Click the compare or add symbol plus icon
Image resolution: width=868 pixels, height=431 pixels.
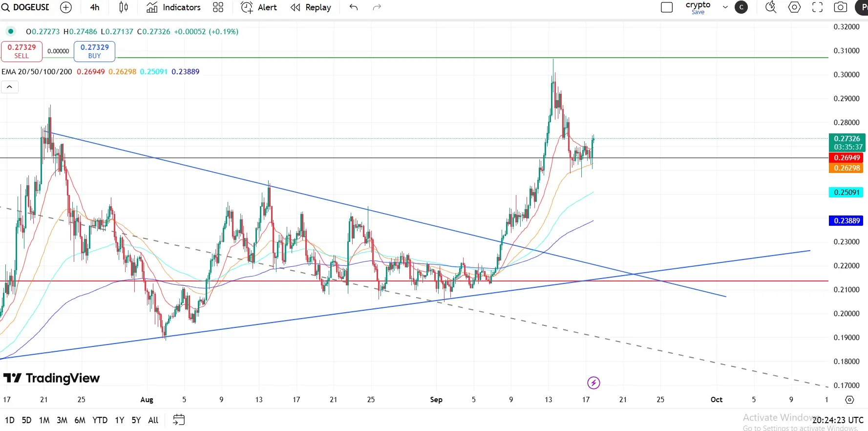[65, 7]
